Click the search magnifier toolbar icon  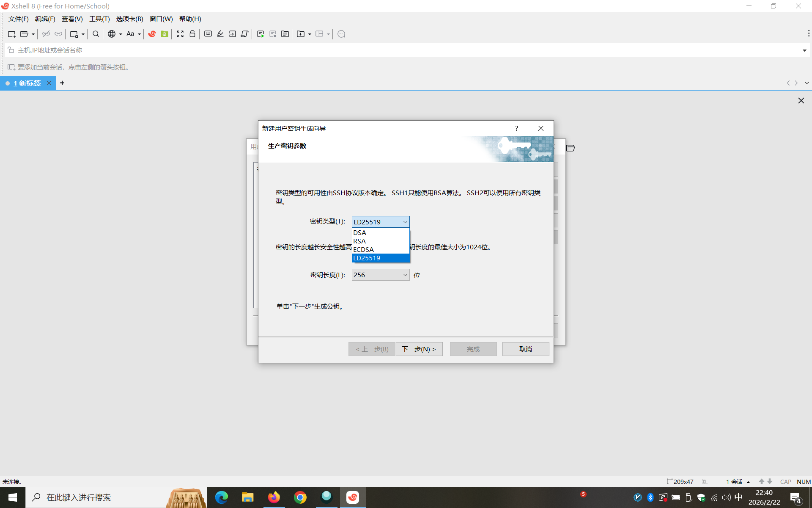point(96,34)
